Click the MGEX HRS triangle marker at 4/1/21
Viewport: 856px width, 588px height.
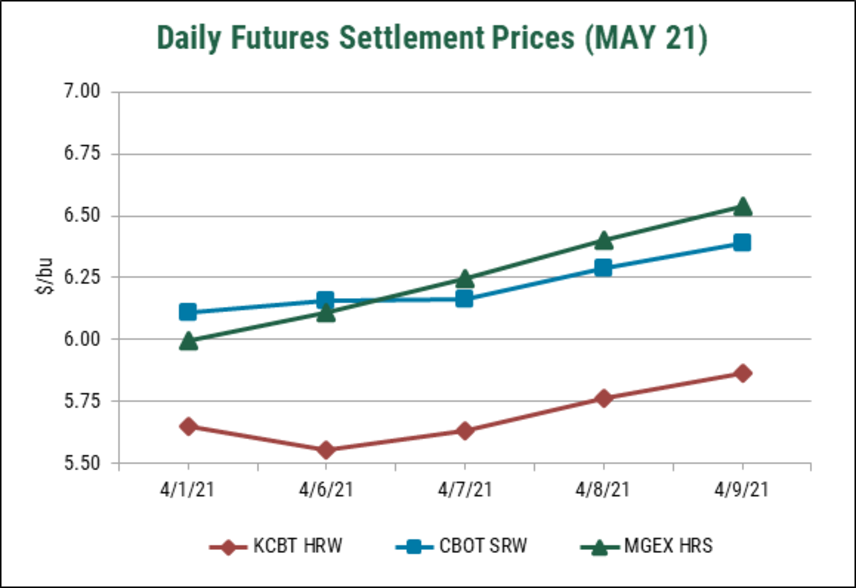click(x=188, y=340)
